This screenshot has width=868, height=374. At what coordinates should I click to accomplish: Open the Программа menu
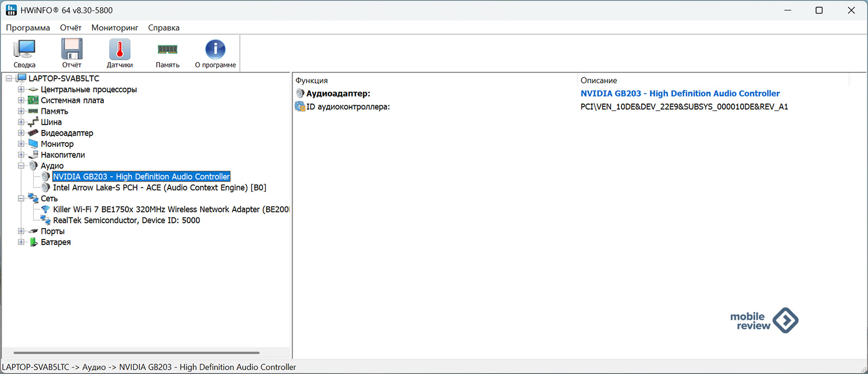28,28
